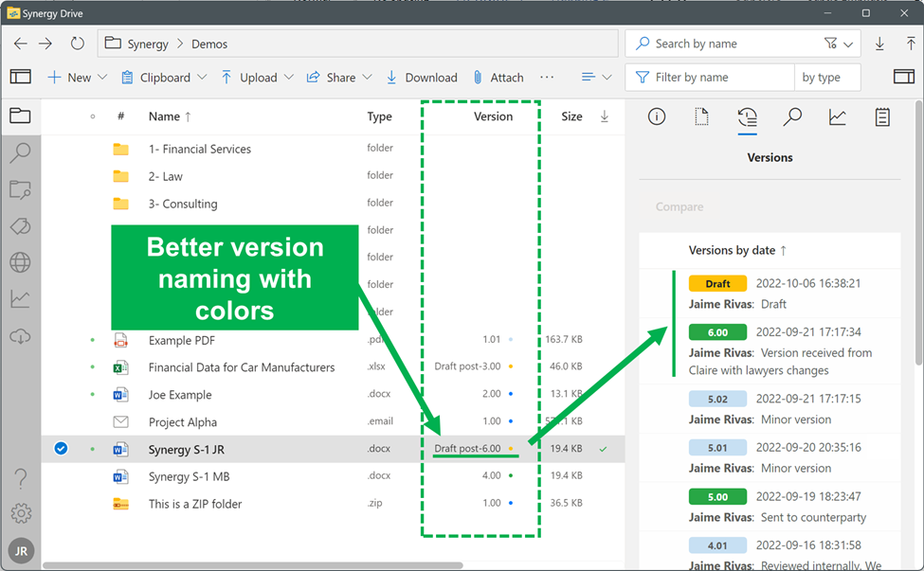The height and width of the screenshot is (571, 924).
Task: Open Settings gear in sidebar
Action: 21,513
